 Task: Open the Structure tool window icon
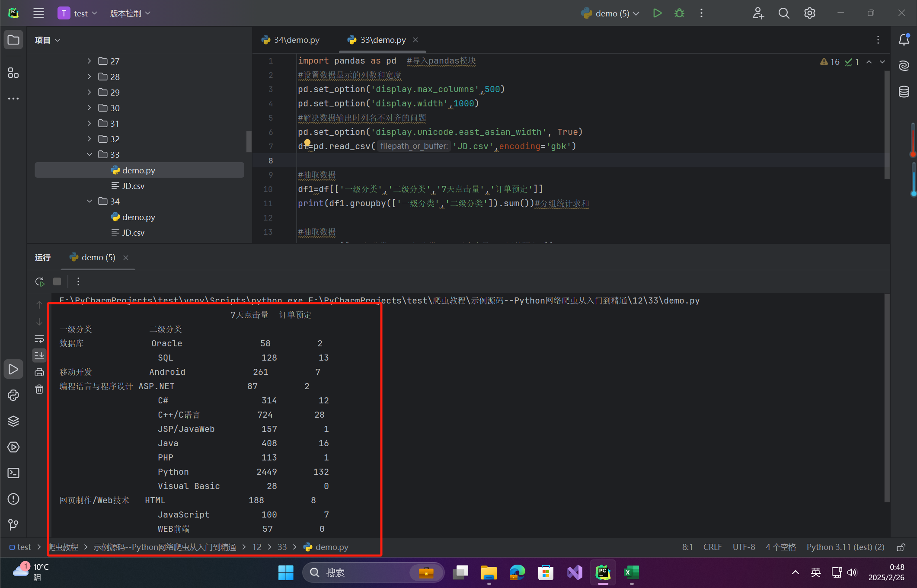pyautogui.click(x=13, y=73)
